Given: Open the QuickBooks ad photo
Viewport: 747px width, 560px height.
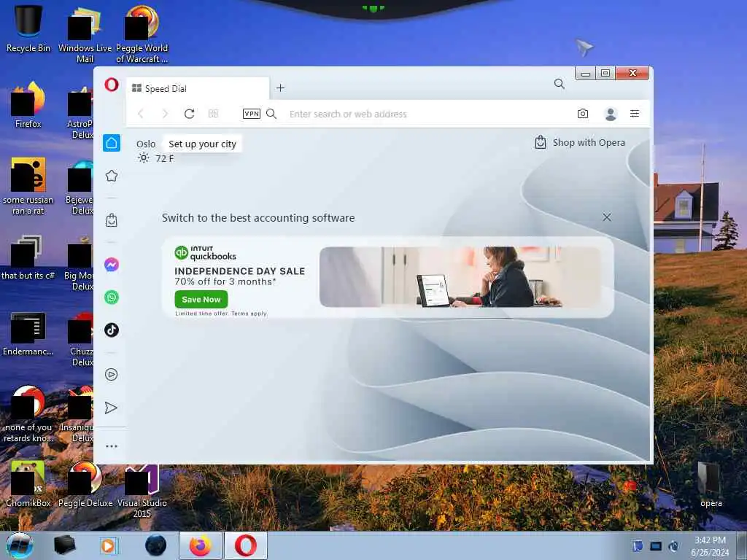Looking at the screenshot, I should coord(461,276).
